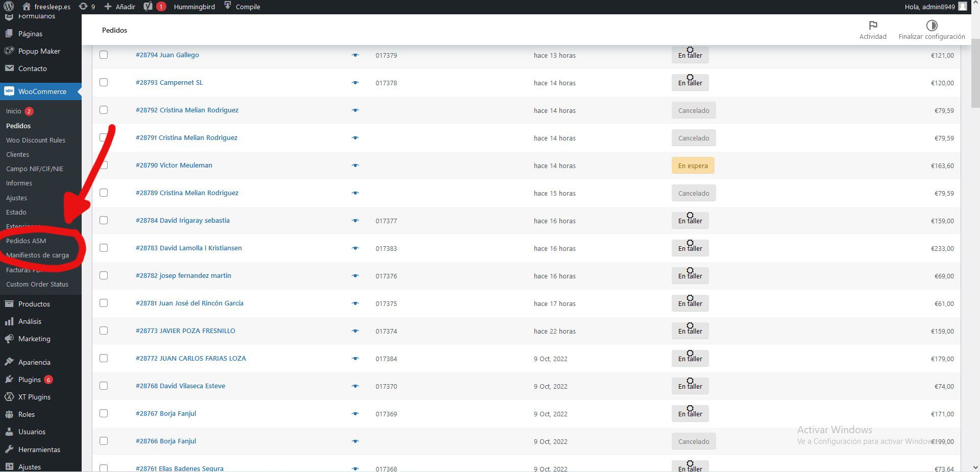The image size is (980, 472).
Task: Click the Productos sidebar icon
Action: [x=9, y=304]
